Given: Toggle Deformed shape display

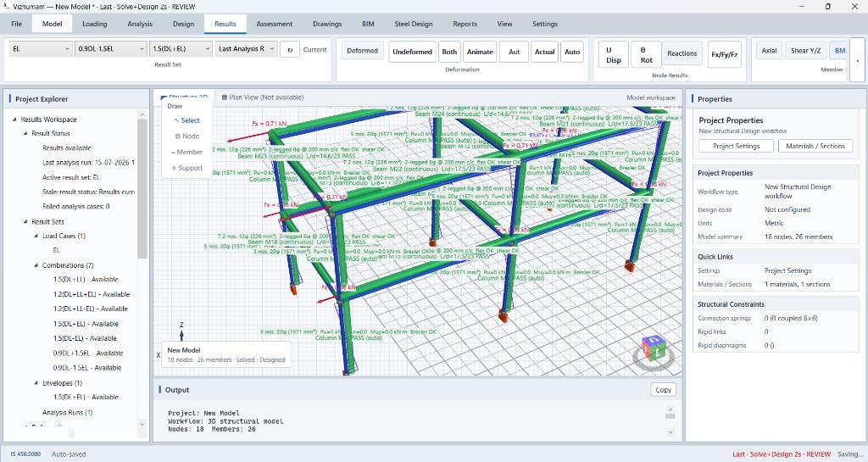Looking at the screenshot, I should (x=362, y=51).
